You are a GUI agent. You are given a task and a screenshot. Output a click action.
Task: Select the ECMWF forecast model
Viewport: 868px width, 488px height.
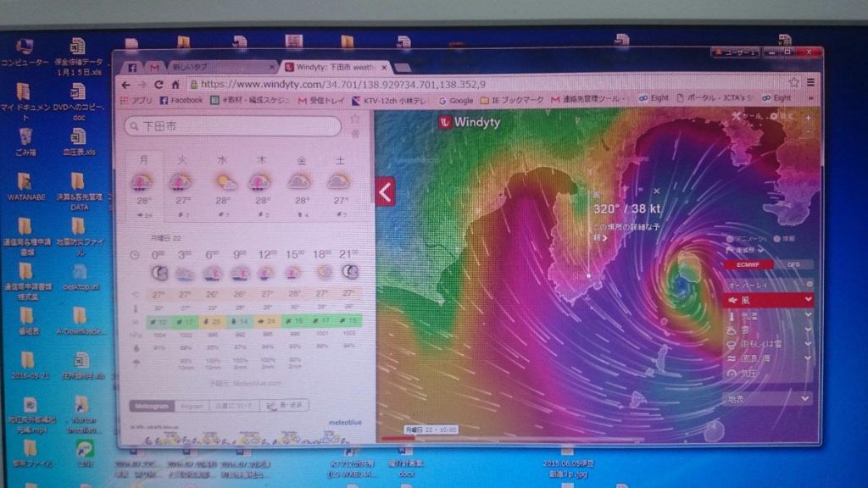point(742,264)
